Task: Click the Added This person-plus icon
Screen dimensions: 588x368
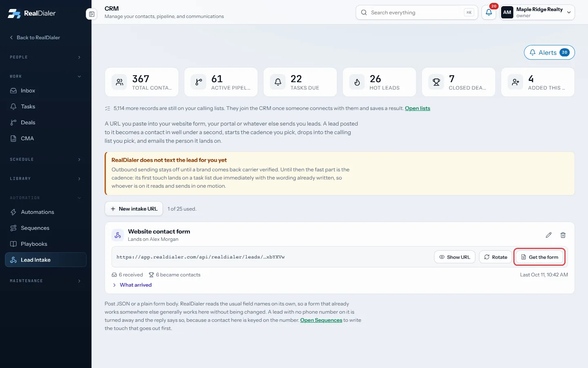Action: click(515, 82)
